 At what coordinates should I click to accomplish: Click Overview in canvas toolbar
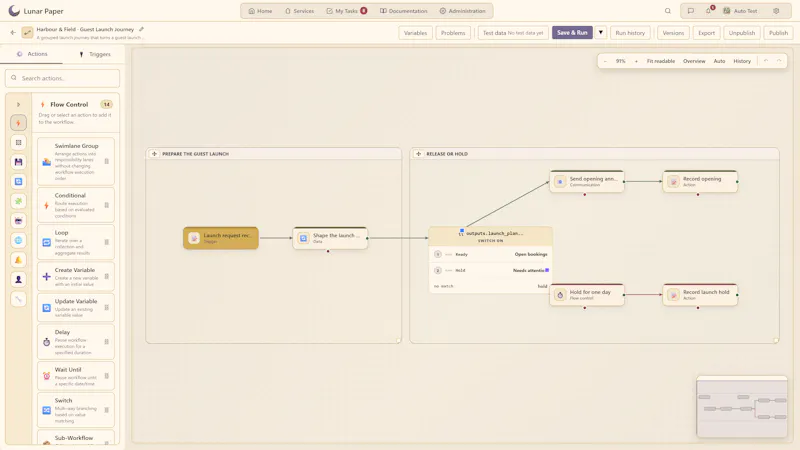(x=694, y=61)
